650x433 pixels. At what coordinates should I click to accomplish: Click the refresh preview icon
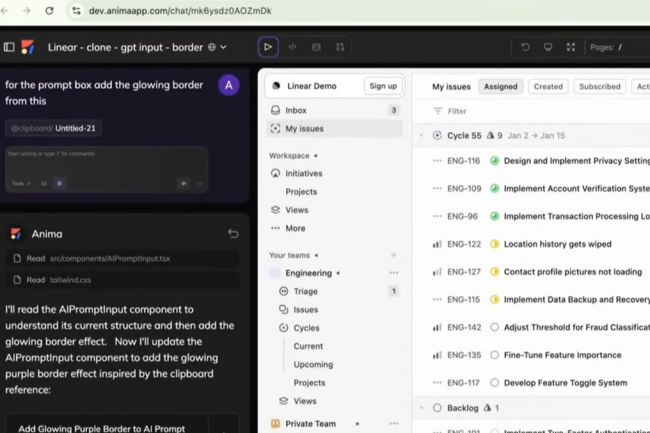(525, 47)
